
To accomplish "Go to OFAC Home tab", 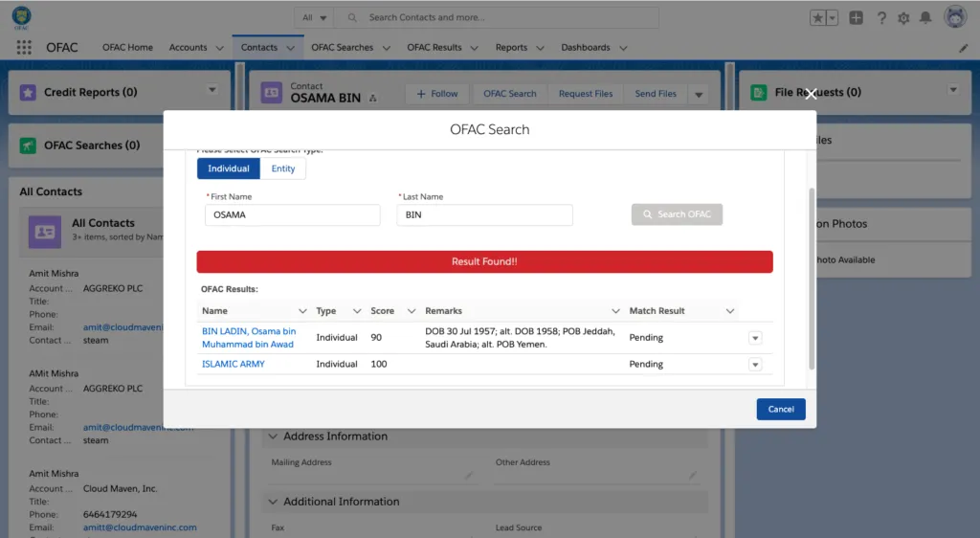I will click(x=127, y=48).
